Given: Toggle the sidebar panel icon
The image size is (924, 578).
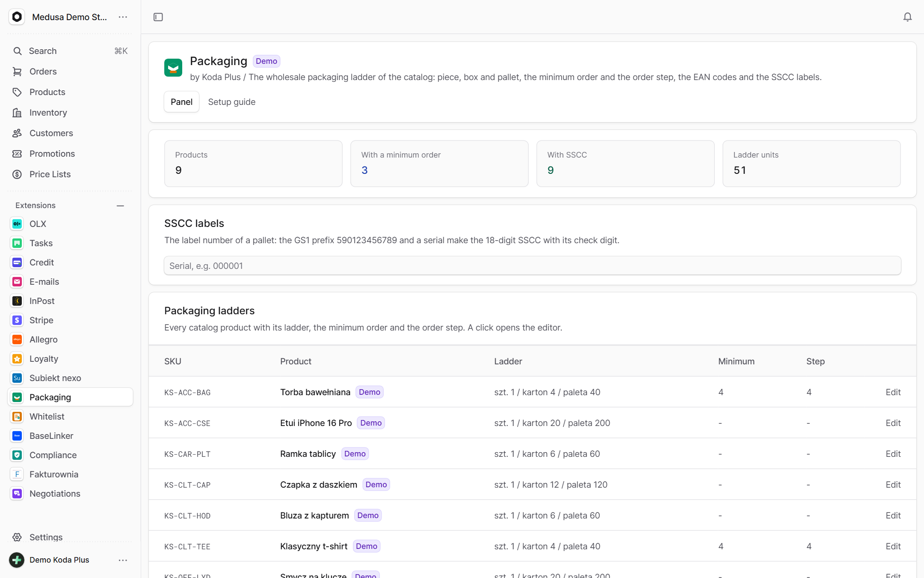Looking at the screenshot, I should (158, 17).
